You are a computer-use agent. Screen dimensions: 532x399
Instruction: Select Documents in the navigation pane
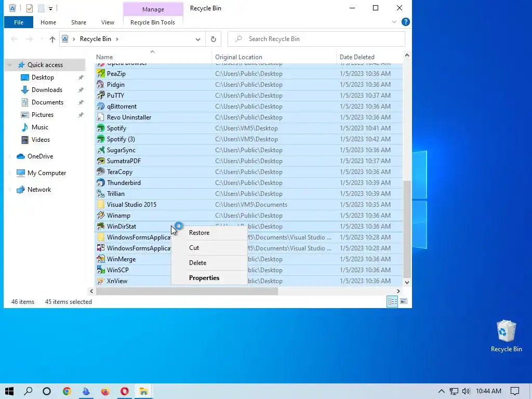pos(47,102)
